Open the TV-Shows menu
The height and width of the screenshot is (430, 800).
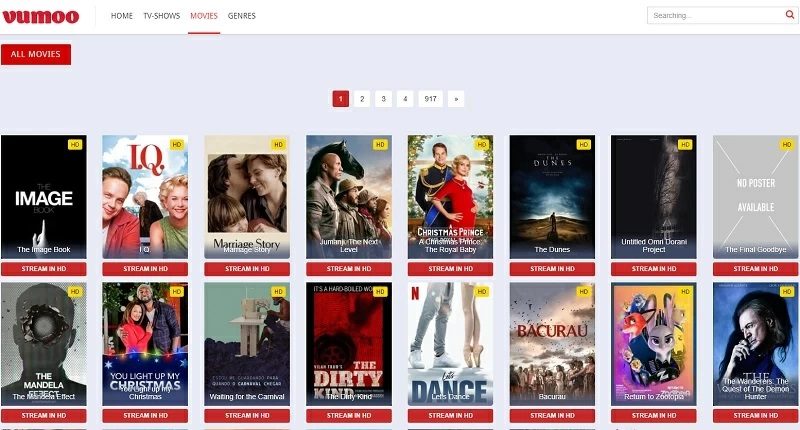162,16
